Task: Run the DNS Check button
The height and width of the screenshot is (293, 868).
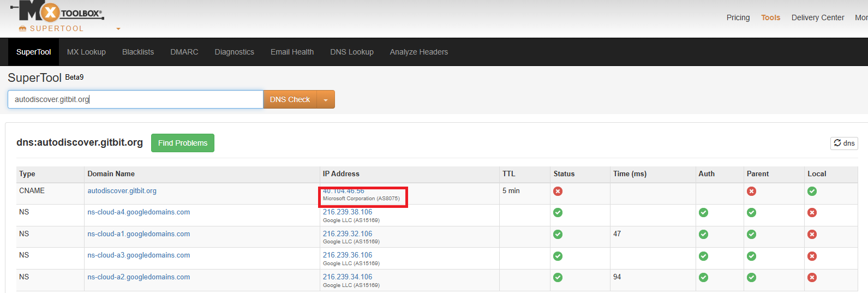Action: pos(290,99)
